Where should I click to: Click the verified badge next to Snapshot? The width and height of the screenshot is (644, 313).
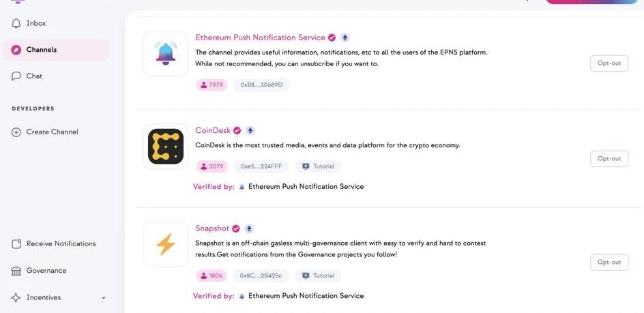(x=236, y=229)
